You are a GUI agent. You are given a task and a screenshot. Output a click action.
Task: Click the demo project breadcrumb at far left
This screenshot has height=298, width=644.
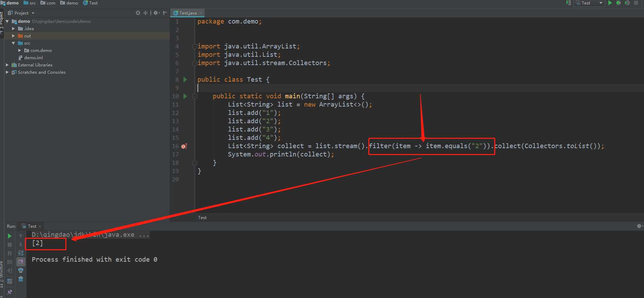pos(10,3)
